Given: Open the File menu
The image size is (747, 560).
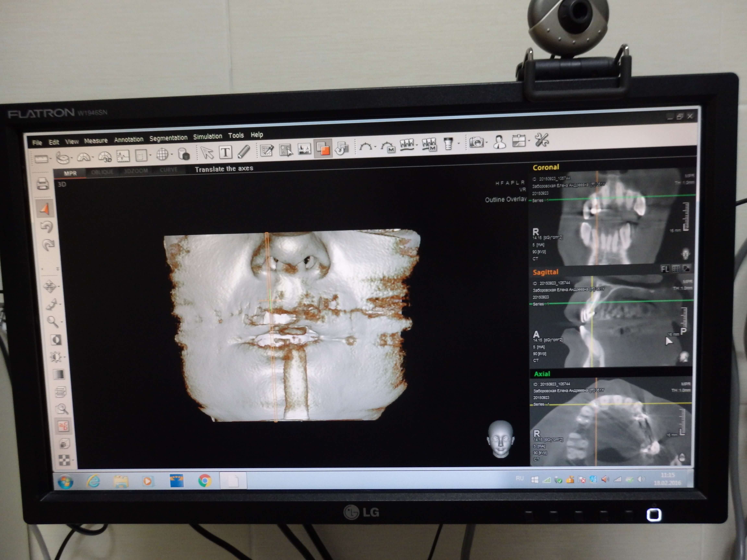Looking at the screenshot, I should [37, 143].
